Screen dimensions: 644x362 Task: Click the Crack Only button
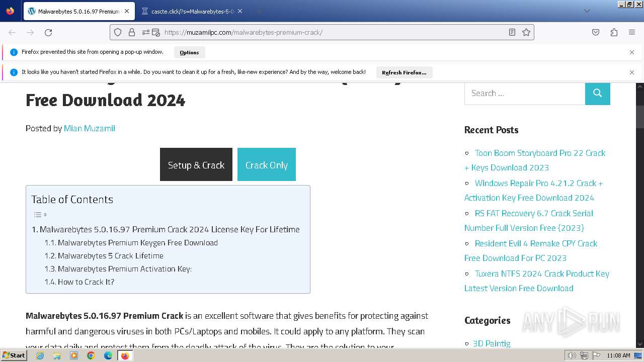267,164
